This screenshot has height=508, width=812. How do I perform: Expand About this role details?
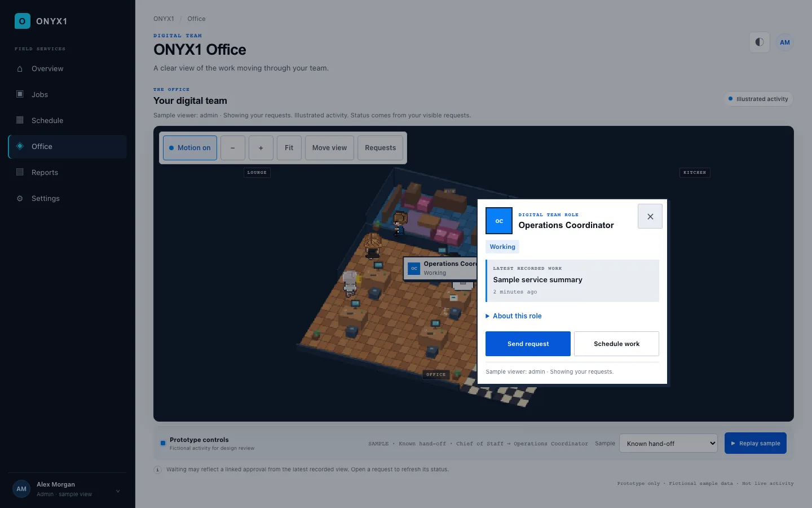514,316
